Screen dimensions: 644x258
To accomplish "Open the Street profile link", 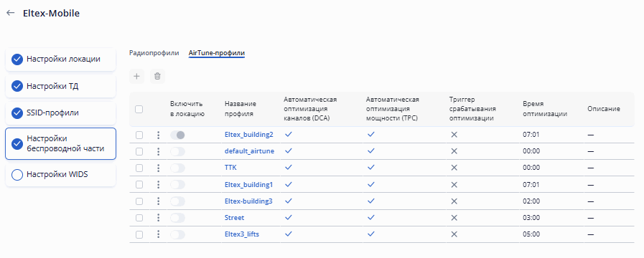I will [234, 218].
